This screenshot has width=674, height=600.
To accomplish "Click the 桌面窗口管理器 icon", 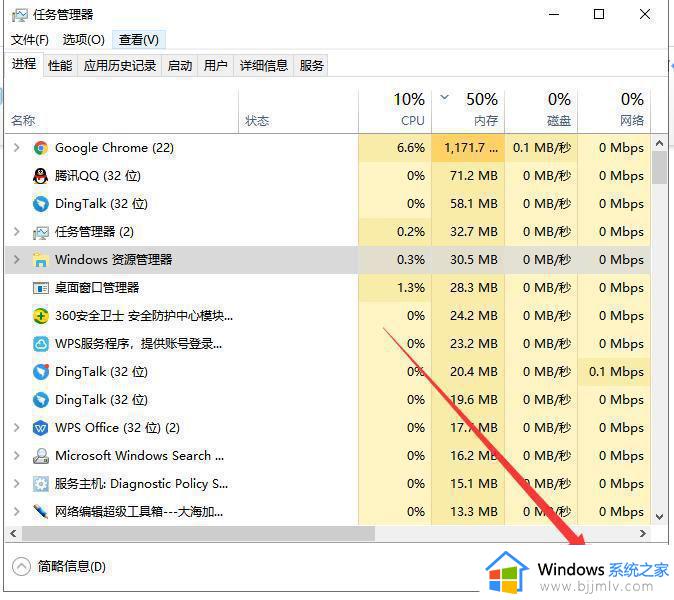I will point(40,288).
